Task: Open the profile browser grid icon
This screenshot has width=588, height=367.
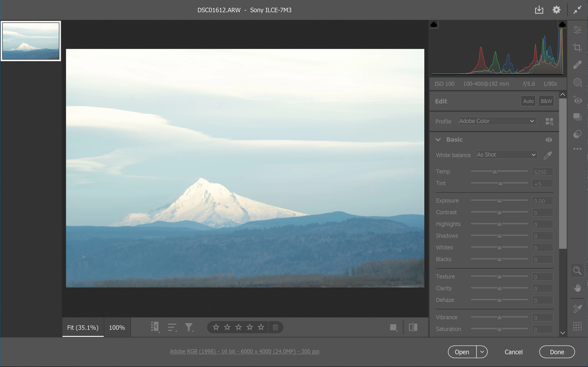Action: [549, 121]
